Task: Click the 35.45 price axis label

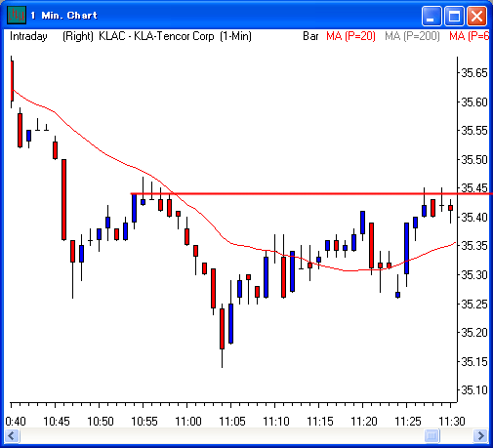Action: coord(474,188)
